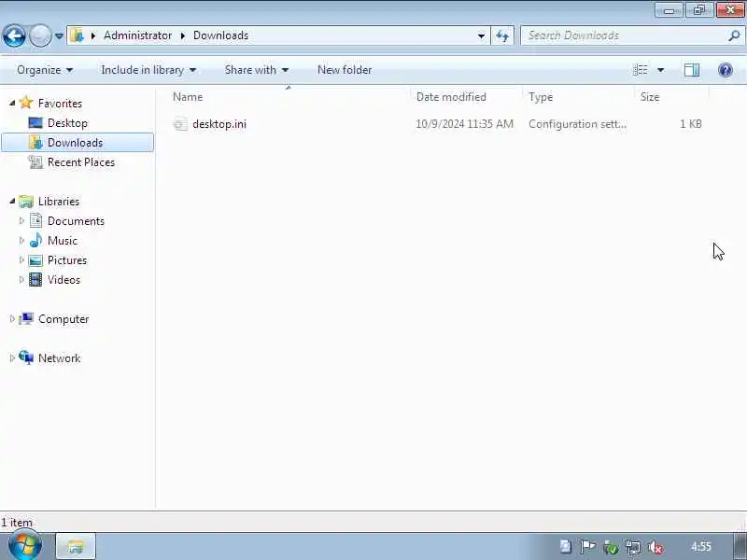The height and width of the screenshot is (560, 747).
Task: Open Desktop under Favorites
Action: click(67, 123)
